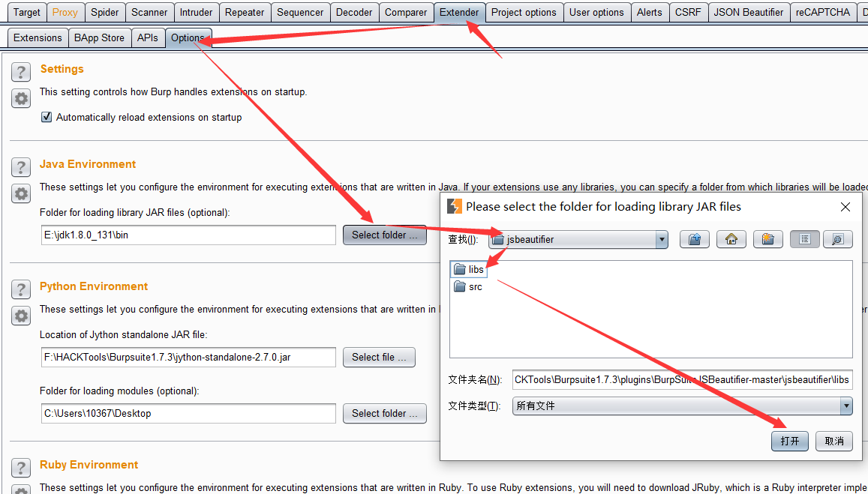Screen dimensions: 868x494
Task: Open the Scanner tab
Action: pos(149,12)
